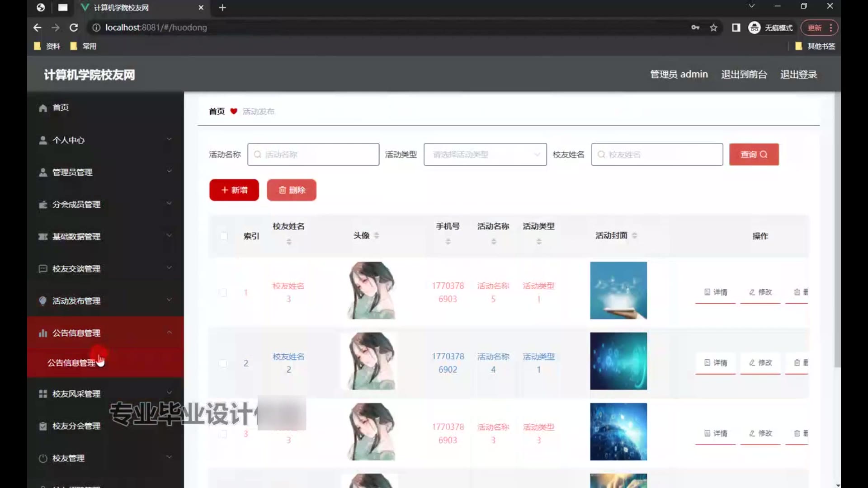Expand 管理员管理 sidebar menu
The image size is (868, 488).
point(169,171)
